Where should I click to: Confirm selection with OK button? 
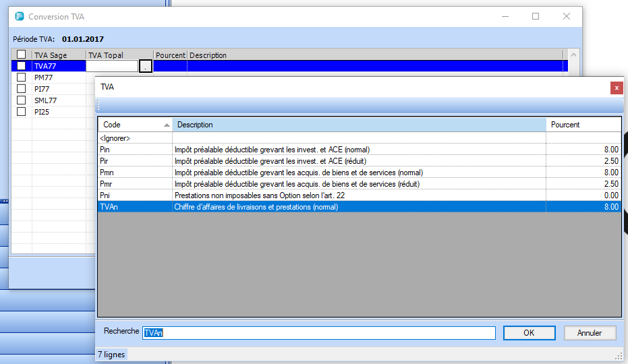529,333
